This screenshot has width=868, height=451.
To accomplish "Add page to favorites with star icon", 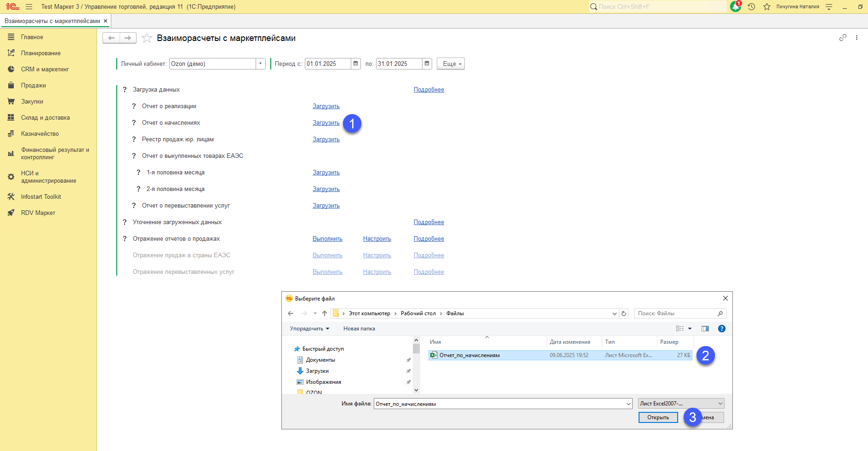I will [147, 38].
